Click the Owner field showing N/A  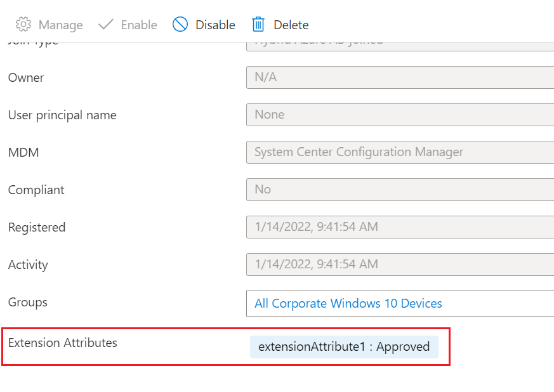coord(400,77)
